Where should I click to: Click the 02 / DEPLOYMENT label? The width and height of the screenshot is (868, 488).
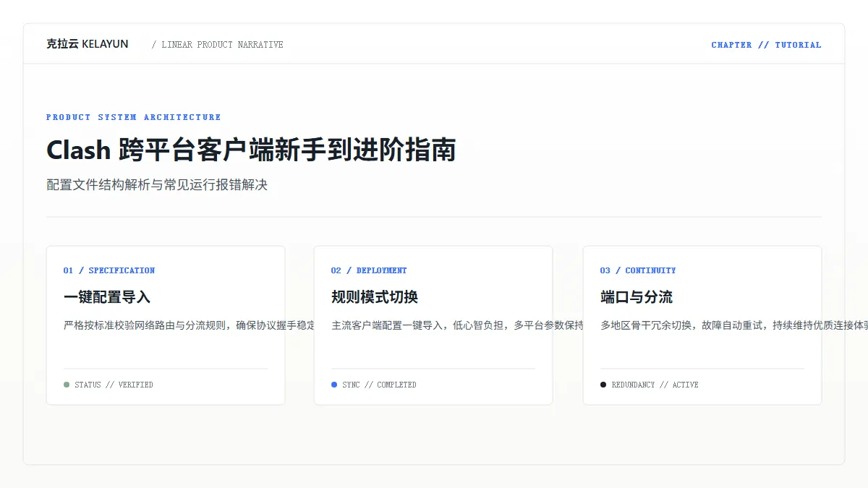[x=369, y=270]
